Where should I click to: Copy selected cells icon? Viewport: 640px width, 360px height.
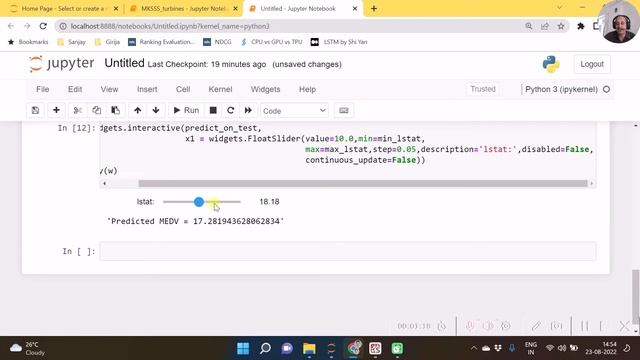pos(96,110)
